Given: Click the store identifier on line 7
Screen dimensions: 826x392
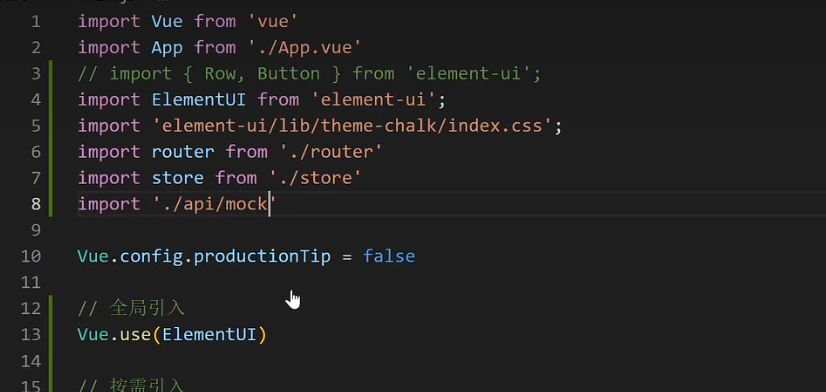Looking at the screenshot, I should [x=178, y=178].
